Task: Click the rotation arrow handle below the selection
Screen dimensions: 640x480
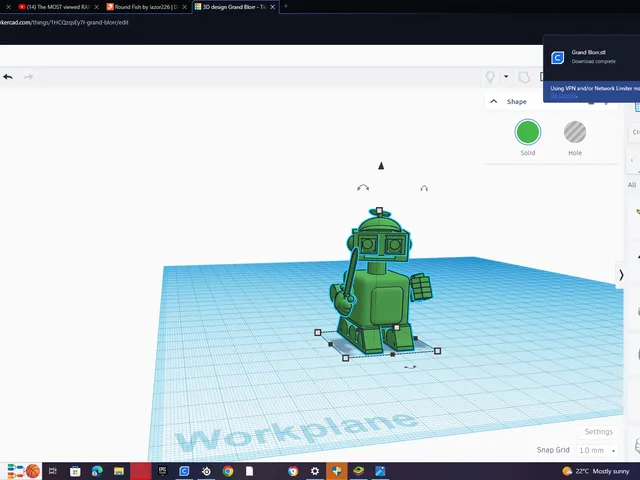Action: point(410,367)
